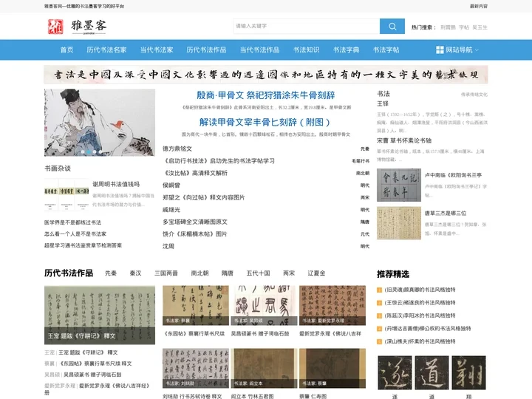Open headline 解读甲骨文宰丰骨匕刻辞（附图）
532x399 pixels.
coord(265,122)
